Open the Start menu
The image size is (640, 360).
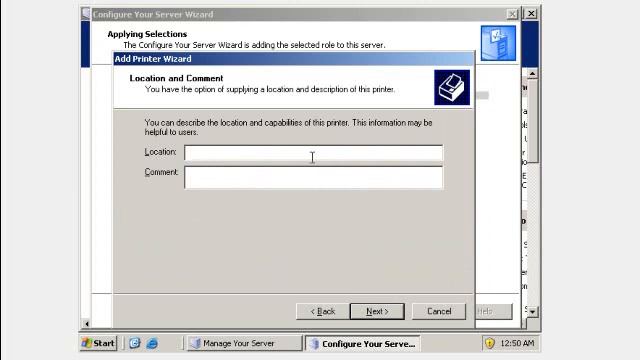tap(99, 343)
